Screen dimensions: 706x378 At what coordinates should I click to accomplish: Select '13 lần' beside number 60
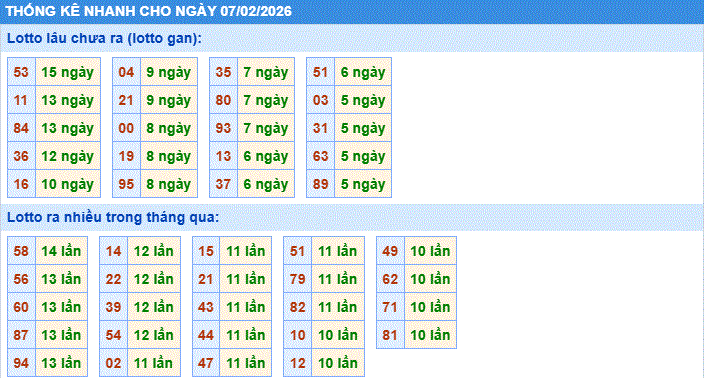tap(61, 307)
